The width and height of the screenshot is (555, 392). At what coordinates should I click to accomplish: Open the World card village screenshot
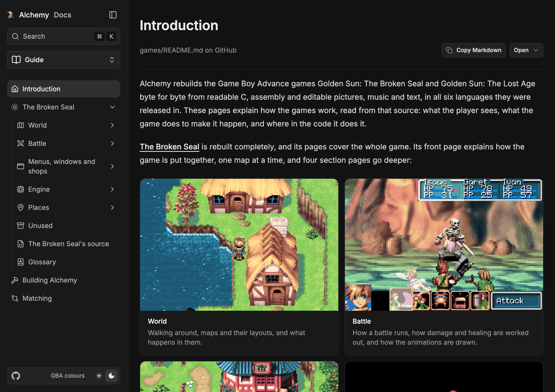239,245
